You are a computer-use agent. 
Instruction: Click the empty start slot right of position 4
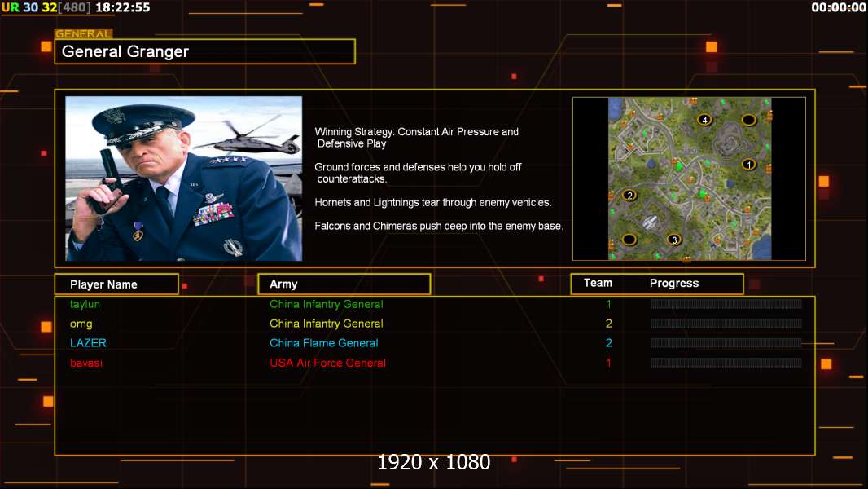click(748, 120)
